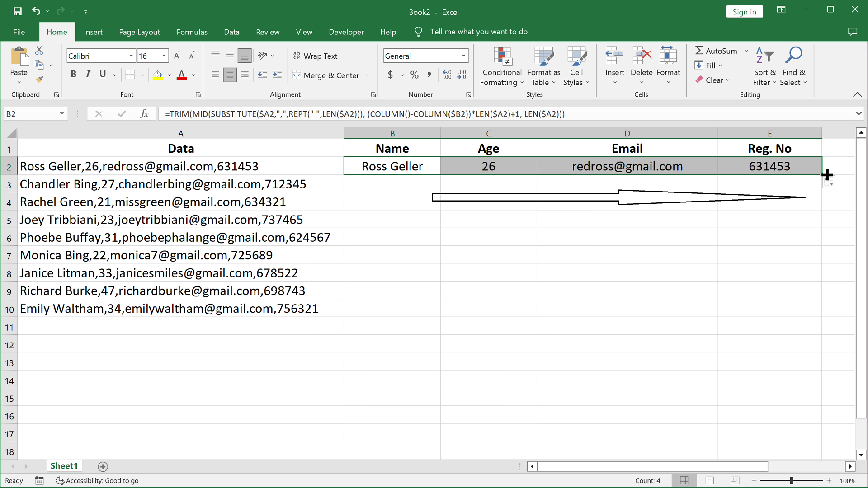Click the AutoSum button
The width and height of the screenshot is (868, 488).
click(716, 51)
